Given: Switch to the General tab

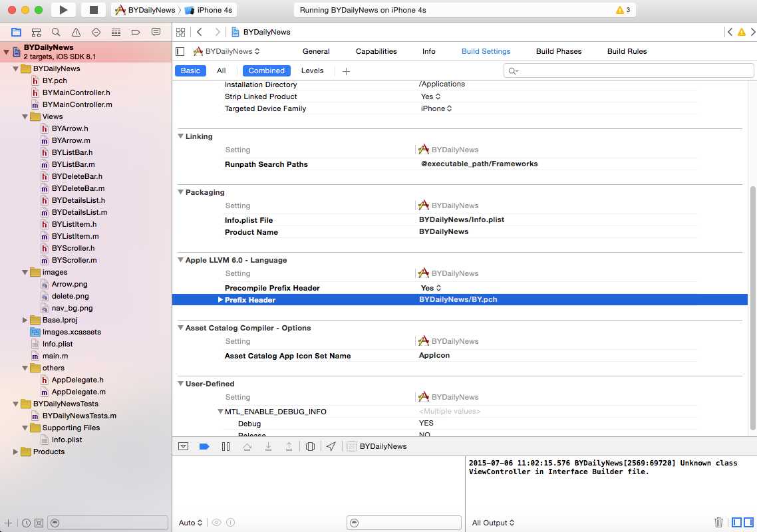Looking at the screenshot, I should pyautogui.click(x=316, y=51).
